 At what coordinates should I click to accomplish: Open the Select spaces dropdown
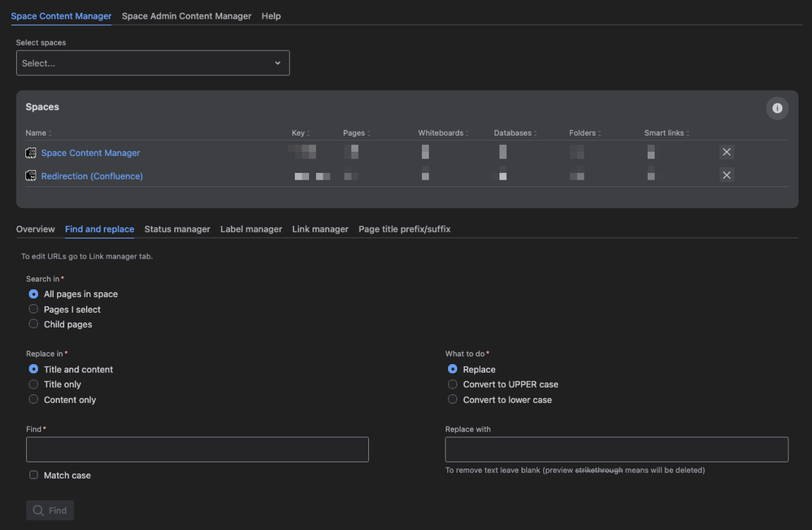[x=153, y=63]
